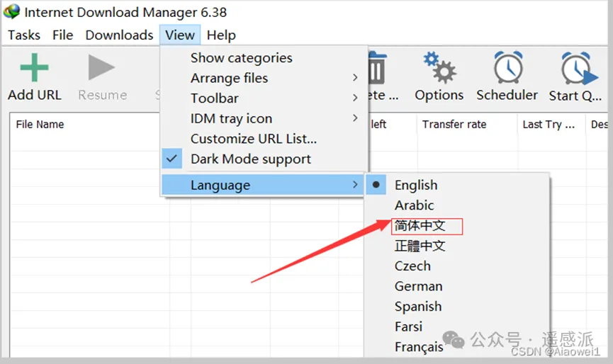Select Farsi language
Image resolution: width=613 pixels, height=364 pixels.
(x=408, y=326)
